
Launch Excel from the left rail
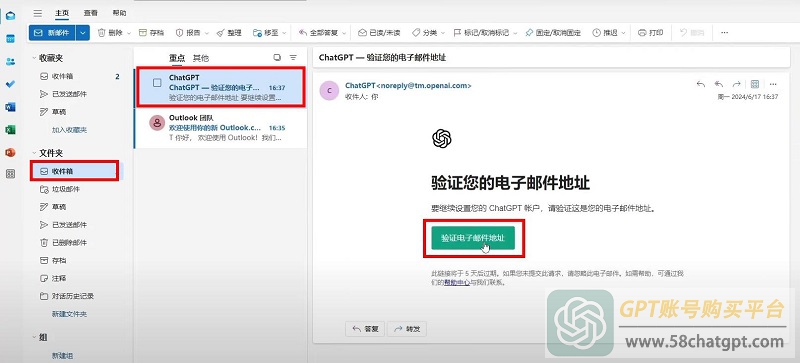(10, 130)
